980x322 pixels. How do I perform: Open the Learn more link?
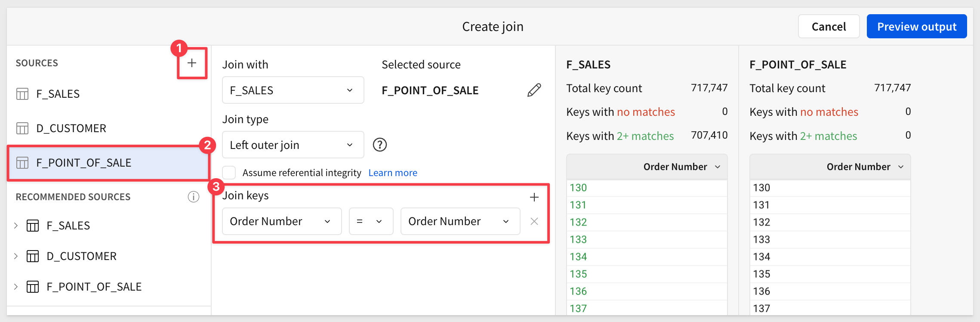(392, 173)
